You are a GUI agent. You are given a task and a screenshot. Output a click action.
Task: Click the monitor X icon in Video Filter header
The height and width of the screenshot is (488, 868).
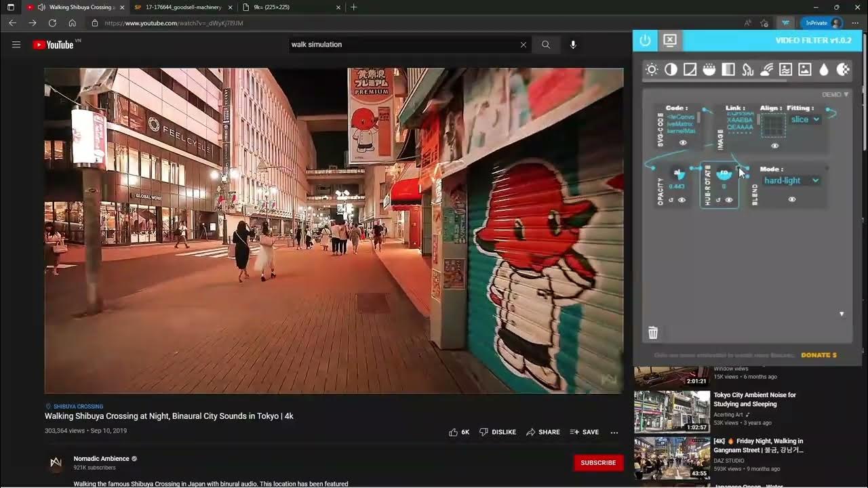[670, 40]
